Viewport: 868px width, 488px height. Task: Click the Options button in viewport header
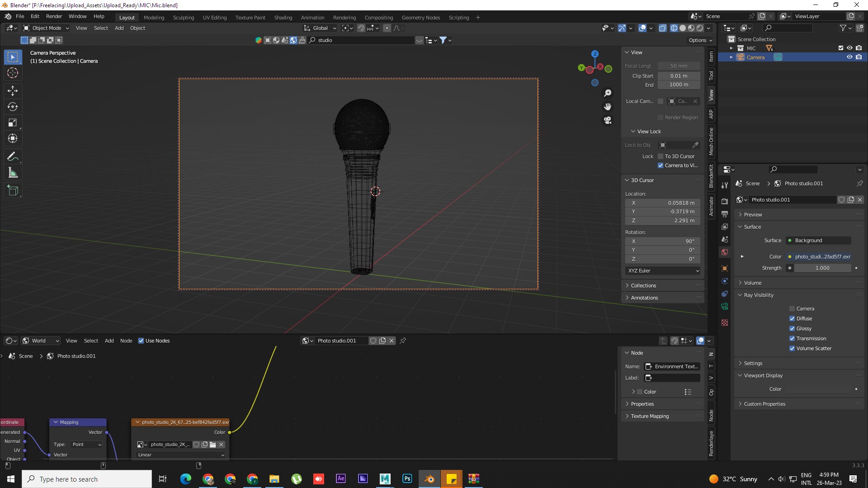(700, 40)
